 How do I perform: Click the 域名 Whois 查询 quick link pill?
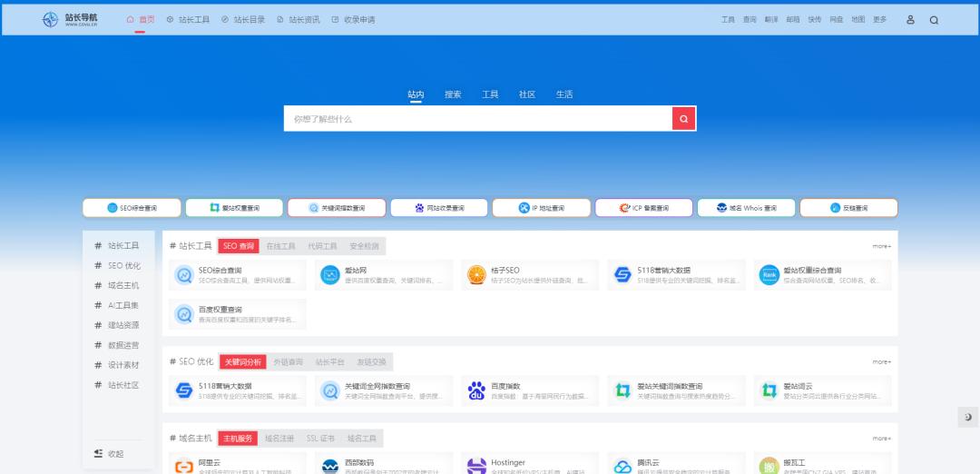click(x=746, y=208)
